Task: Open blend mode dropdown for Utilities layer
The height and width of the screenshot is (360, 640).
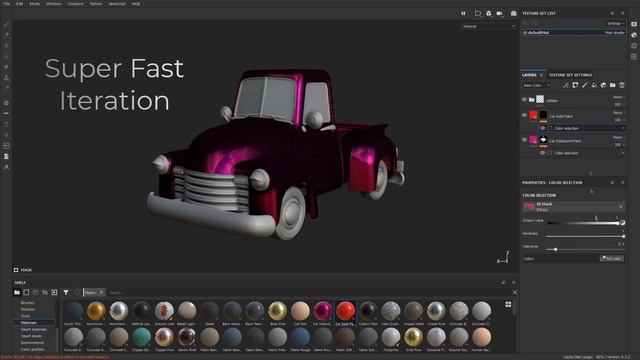Action: tap(619, 97)
